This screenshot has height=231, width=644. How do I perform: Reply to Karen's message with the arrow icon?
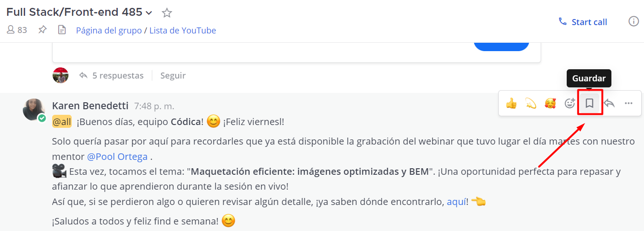click(x=609, y=103)
